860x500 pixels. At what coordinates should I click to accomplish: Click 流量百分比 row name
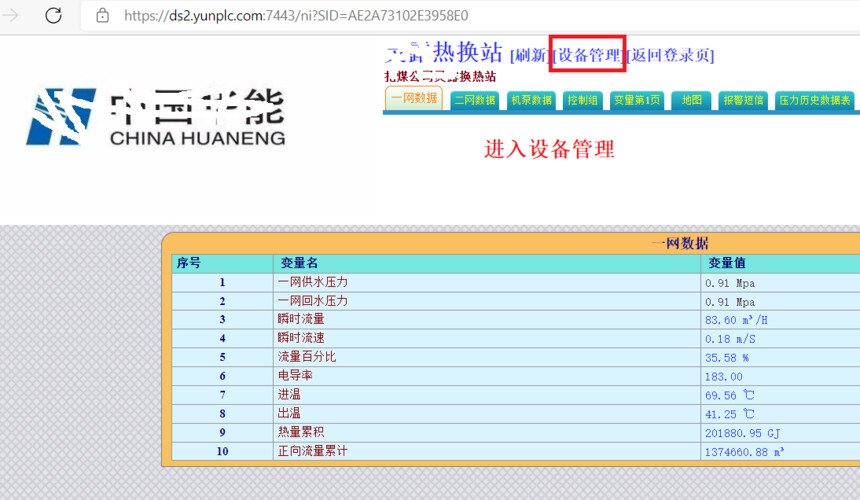coord(307,357)
